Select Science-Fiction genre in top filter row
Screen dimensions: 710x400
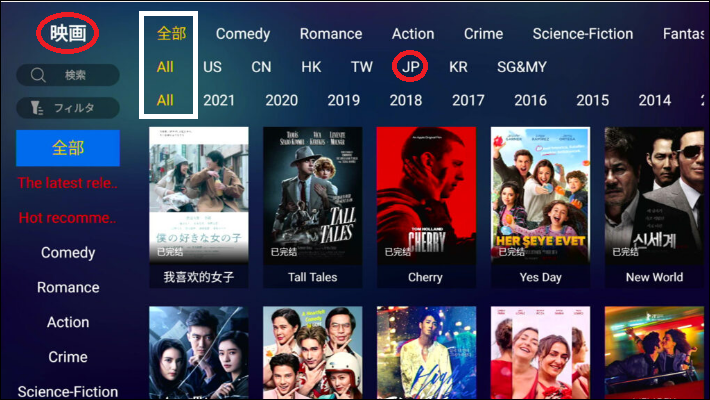point(583,34)
